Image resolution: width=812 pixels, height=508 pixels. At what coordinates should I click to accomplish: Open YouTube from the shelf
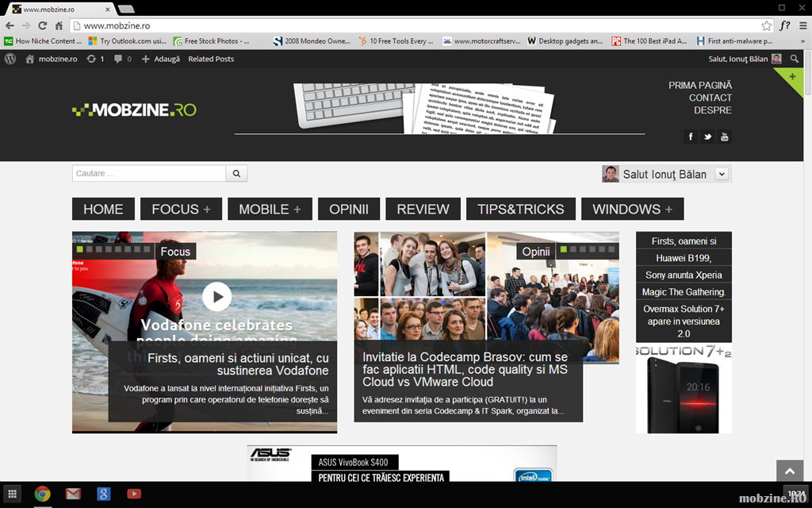[134, 494]
